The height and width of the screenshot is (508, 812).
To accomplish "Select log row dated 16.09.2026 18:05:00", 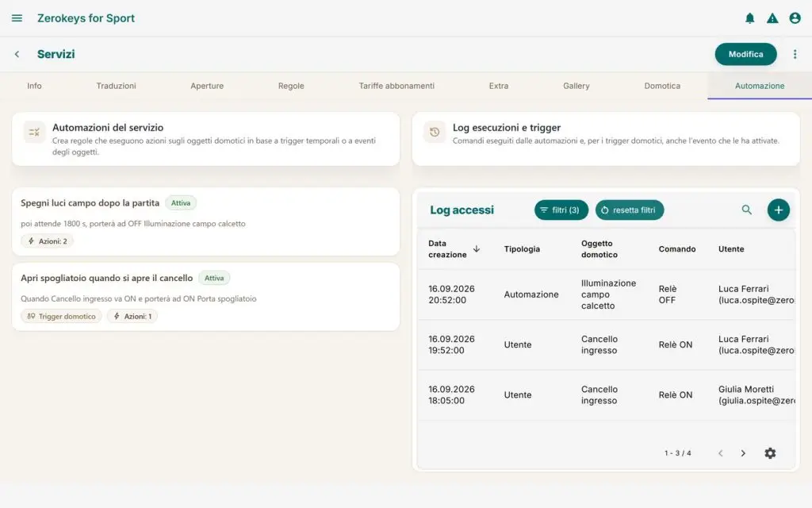I will pyautogui.click(x=606, y=395).
